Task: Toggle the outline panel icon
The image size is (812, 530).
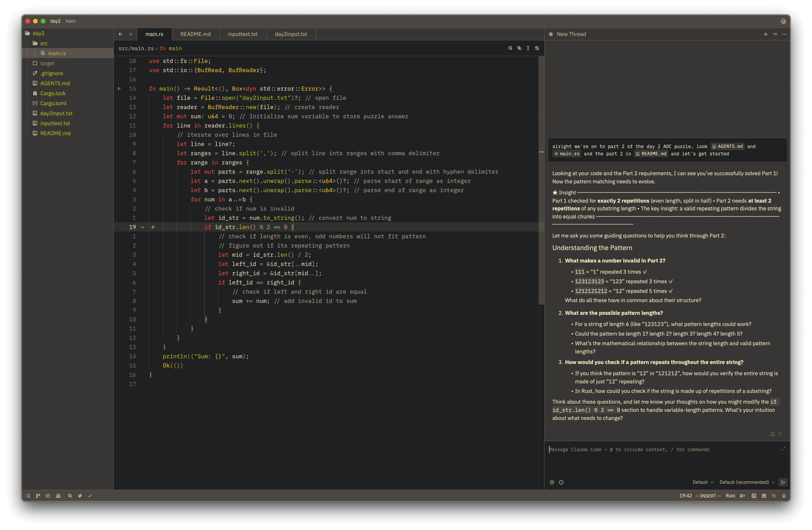Action: click(48, 496)
